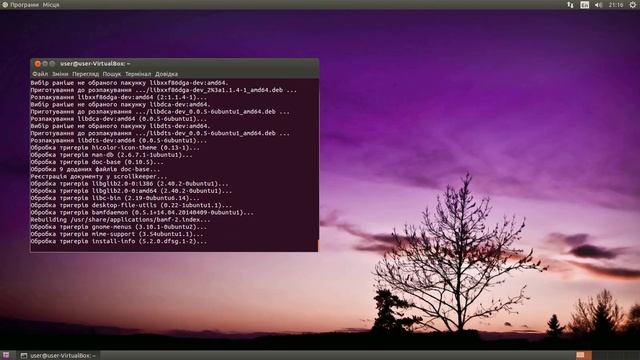This screenshot has width=640, height=360.
Task: Open the Зміни menu in terminal
Action: click(60, 74)
